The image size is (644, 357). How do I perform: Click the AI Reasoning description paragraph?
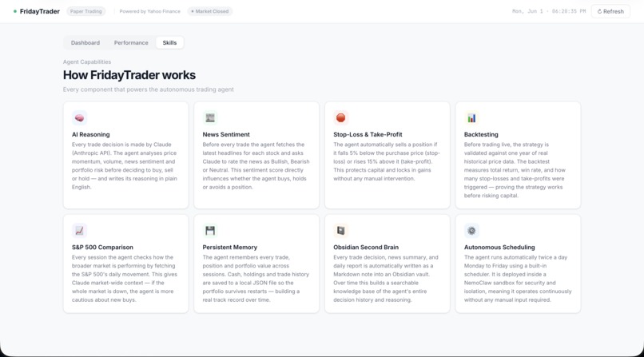pos(125,166)
